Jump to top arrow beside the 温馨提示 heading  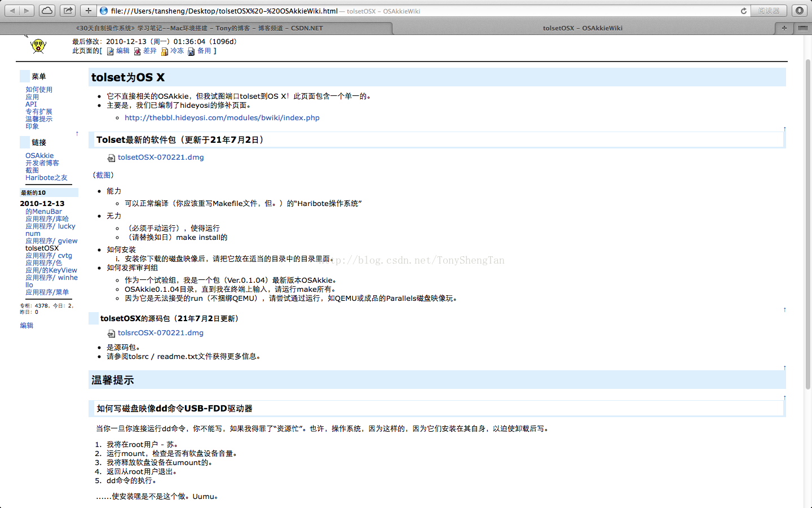pyautogui.click(x=784, y=368)
